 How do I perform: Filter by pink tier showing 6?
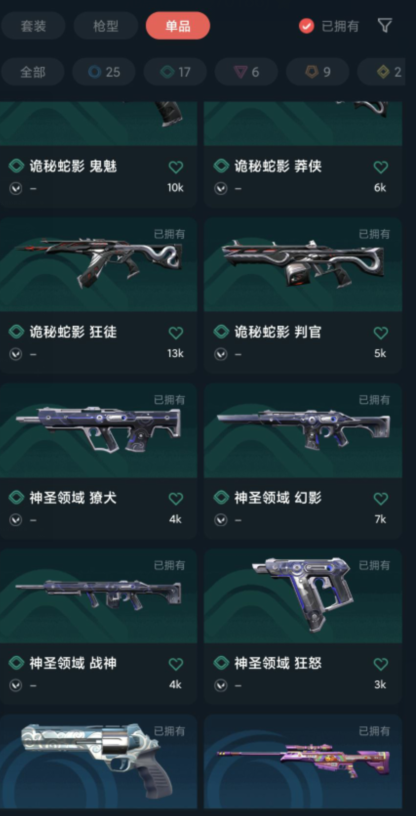pyautogui.click(x=246, y=72)
